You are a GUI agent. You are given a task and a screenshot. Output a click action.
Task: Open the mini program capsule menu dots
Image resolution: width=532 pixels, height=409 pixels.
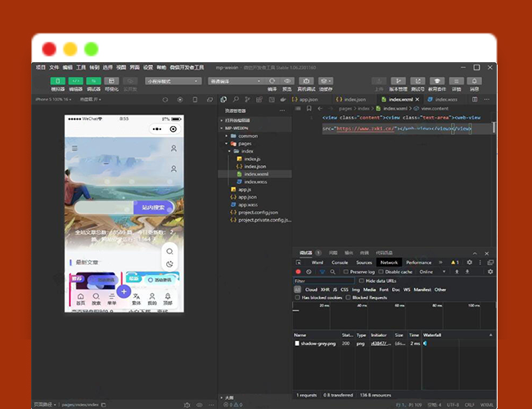coord(156,129)
